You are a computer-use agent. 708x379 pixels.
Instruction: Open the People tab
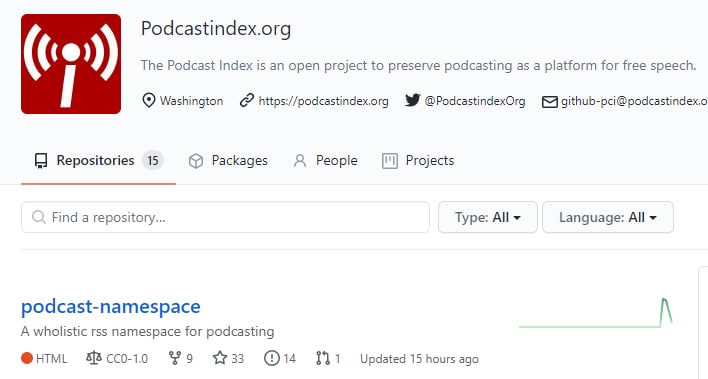pos(325,161)
